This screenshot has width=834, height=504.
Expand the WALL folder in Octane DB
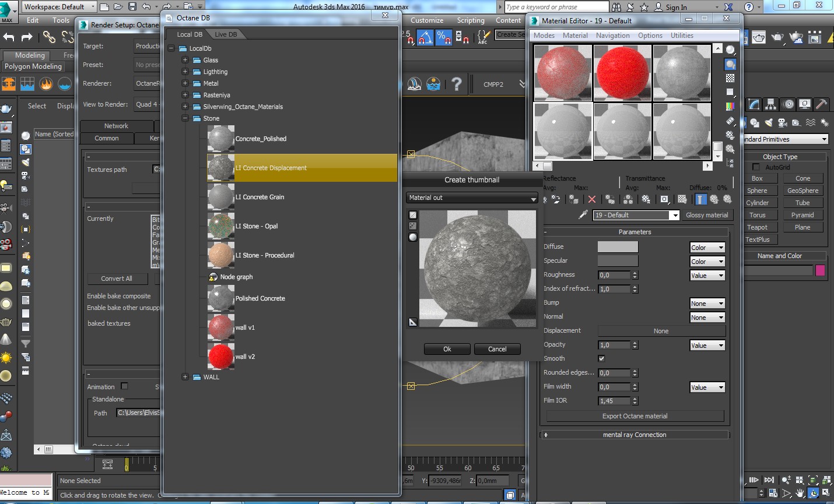click(x=185, y=377)
